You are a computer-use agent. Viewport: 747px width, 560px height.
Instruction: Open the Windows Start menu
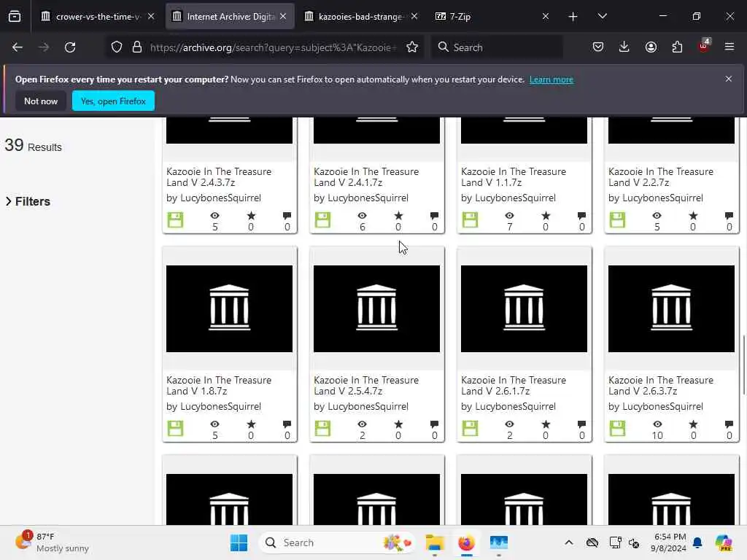(x=239, y=542)
